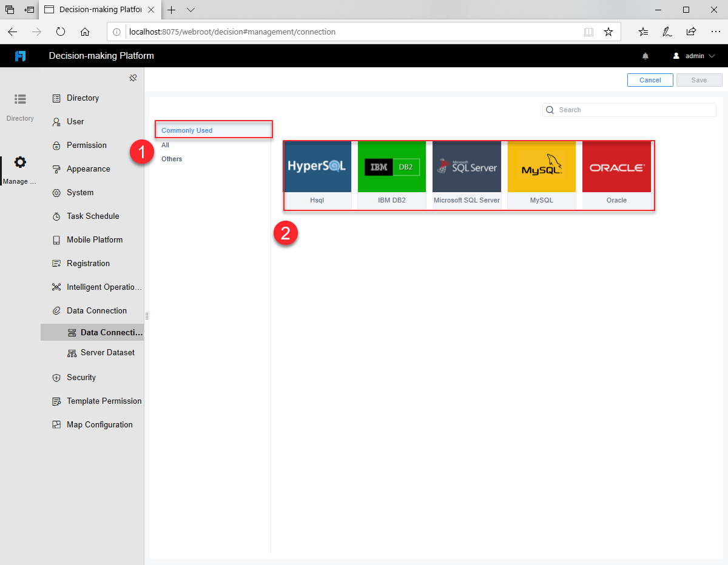Open a new browser tab

pyautogui.click(x=172, y=10)
